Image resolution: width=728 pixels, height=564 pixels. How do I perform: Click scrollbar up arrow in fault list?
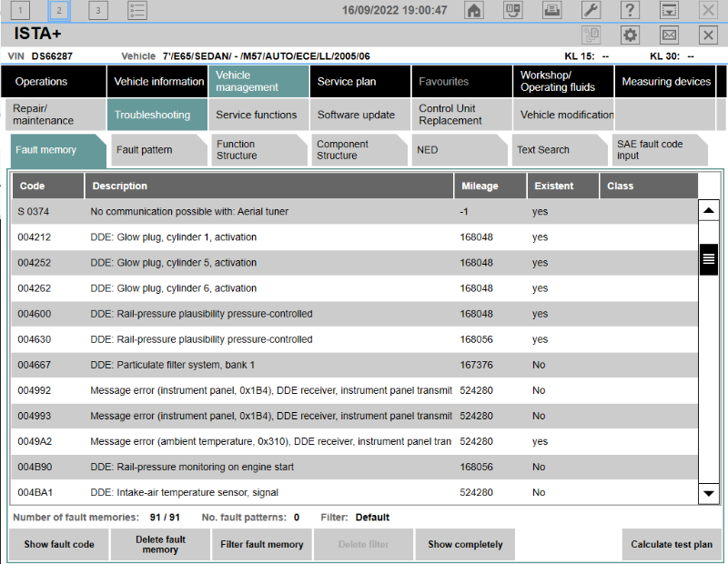[709, 210]
